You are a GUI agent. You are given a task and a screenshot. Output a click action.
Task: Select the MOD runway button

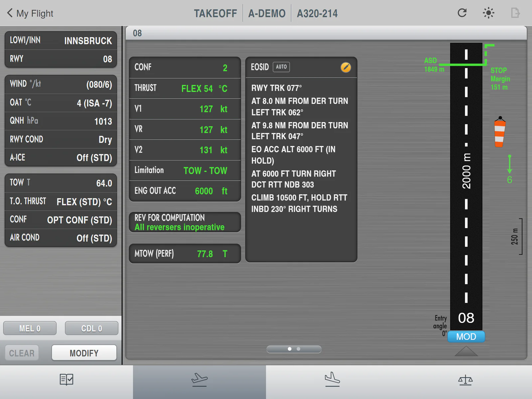(x=466, y=336)
